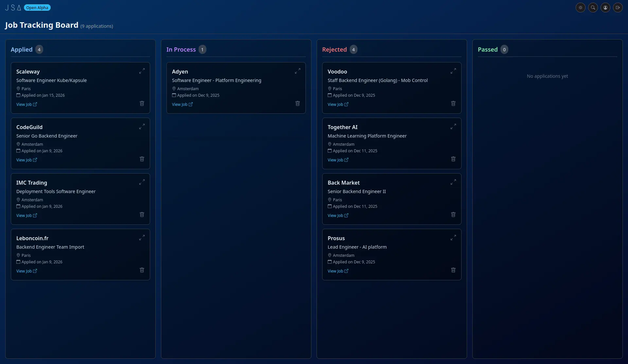Screen dimensions: 628x364
Task: Click 'Staff Backend Engineer (Golang) - Mob Control'
Action: (x=377, y=80)
